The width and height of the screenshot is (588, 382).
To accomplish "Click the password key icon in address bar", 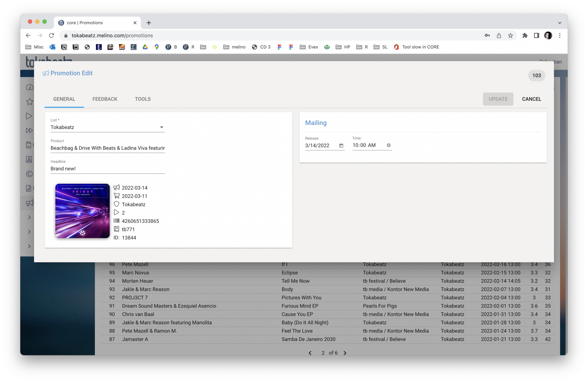I will [487, 36].
